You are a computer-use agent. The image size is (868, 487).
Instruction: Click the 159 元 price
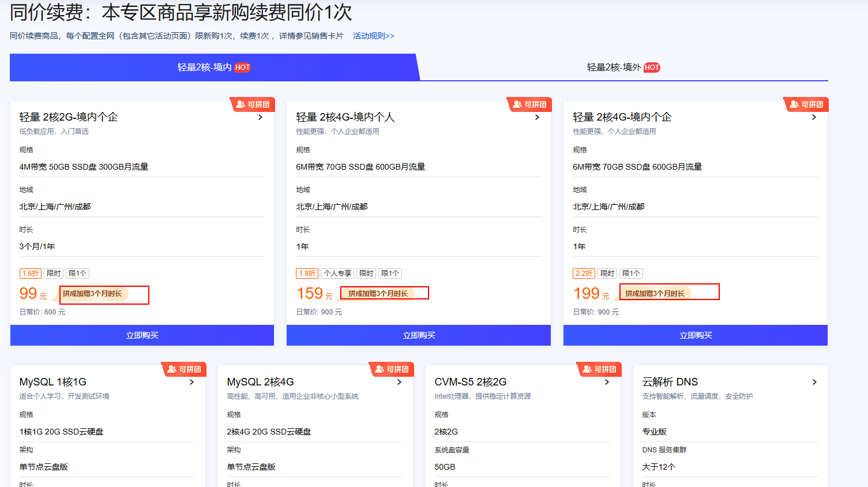315,294
